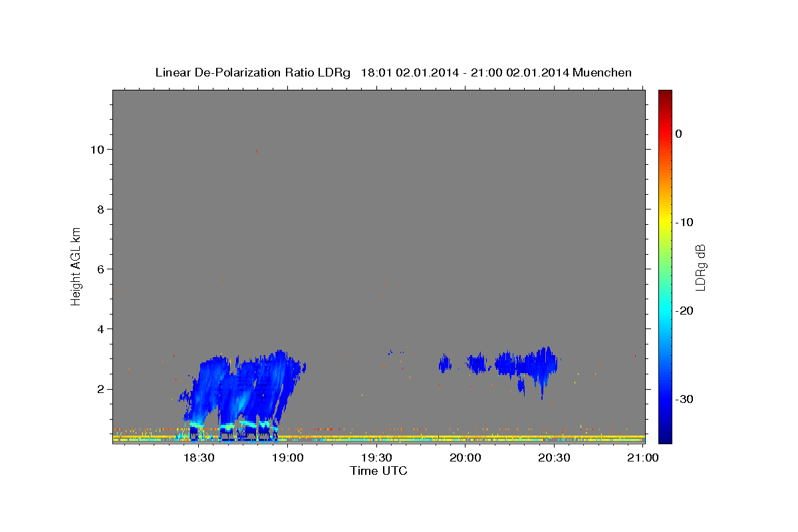Click the colorbar value label 0
798x532 pixels.
(678, 134)
